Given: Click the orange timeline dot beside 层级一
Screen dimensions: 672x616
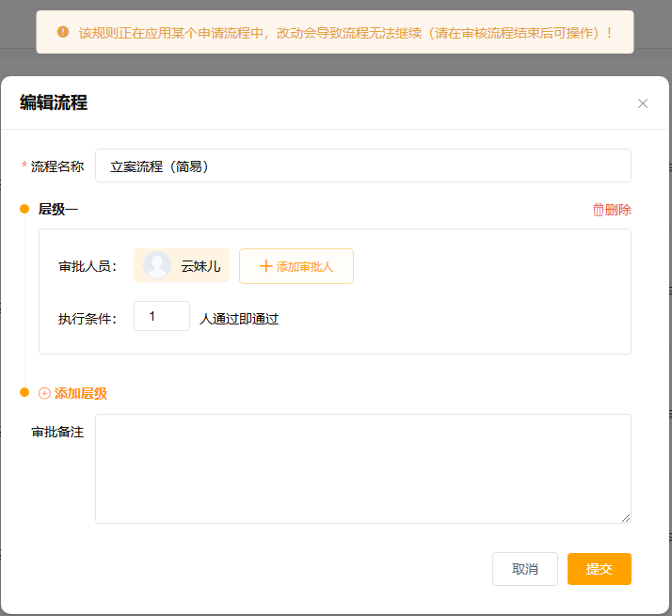Looking at the screenshot, I should 25,210.
